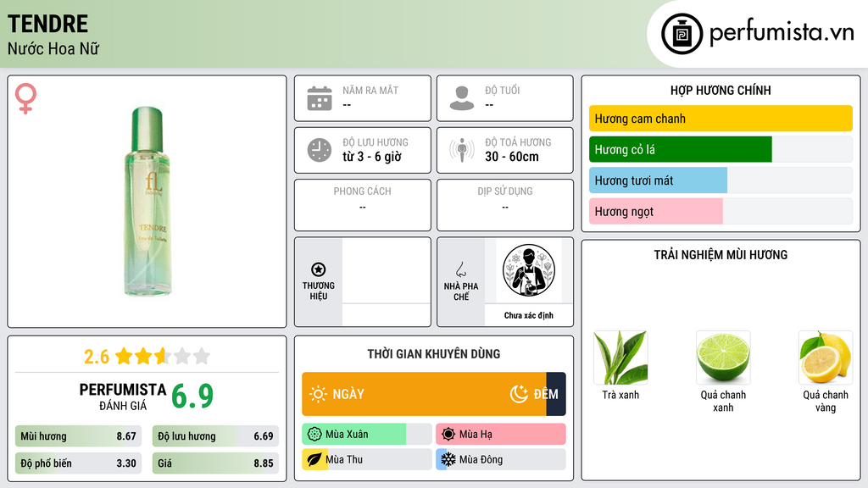868x488 pixels.
Task: Click the Độ phổ biến 3.30 score bar
Action: click(x=78, y=463)
